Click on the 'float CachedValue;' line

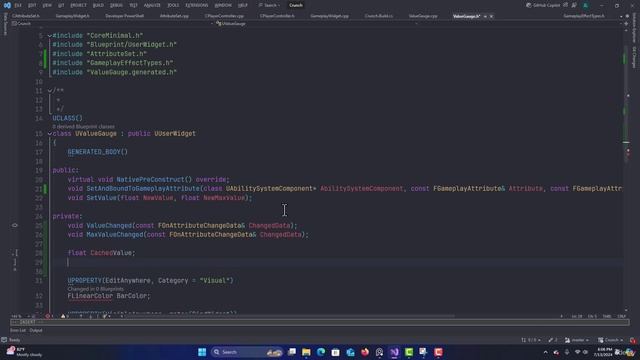click(101, 253)
